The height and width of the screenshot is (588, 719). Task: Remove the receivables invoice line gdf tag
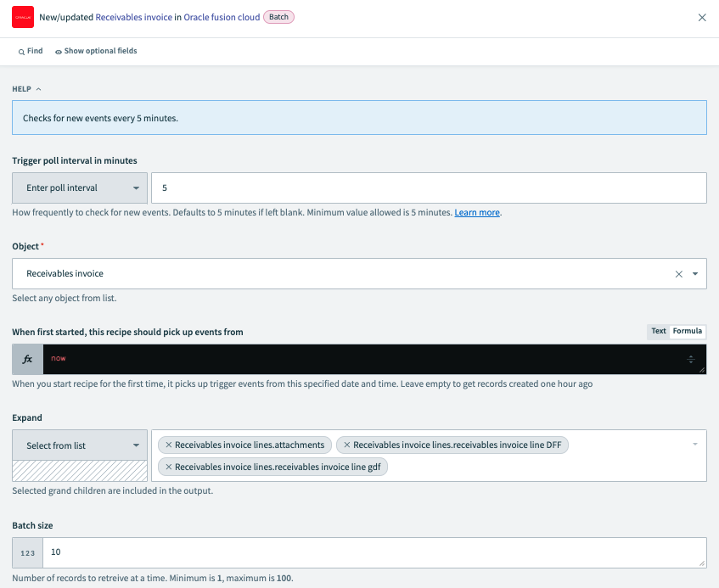pos(168,467)
